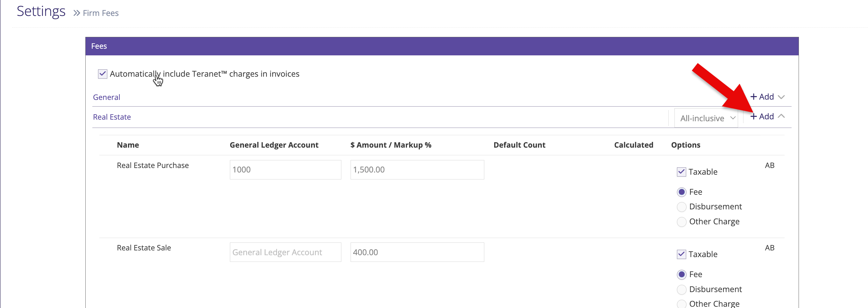Click the Settings page heading
The image size is (868, 308).
pos(41,12)
